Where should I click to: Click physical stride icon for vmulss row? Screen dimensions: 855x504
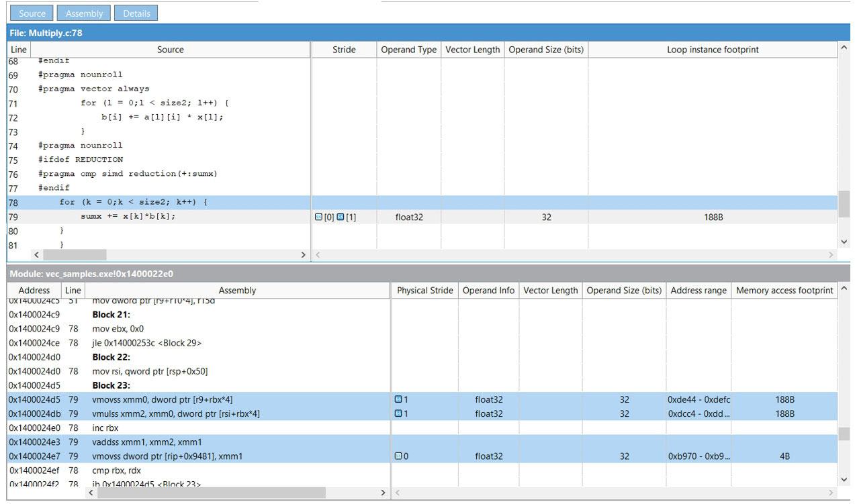398,414
